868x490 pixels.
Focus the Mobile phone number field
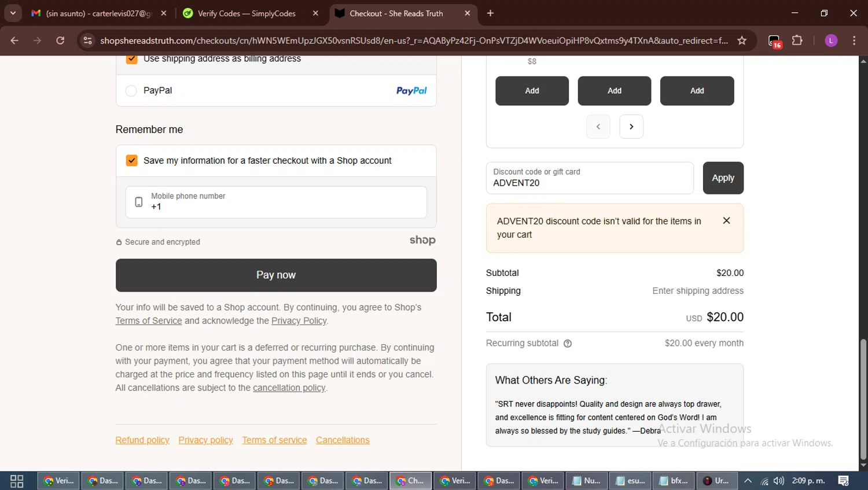pyautogui.click(x=276, y=202)
